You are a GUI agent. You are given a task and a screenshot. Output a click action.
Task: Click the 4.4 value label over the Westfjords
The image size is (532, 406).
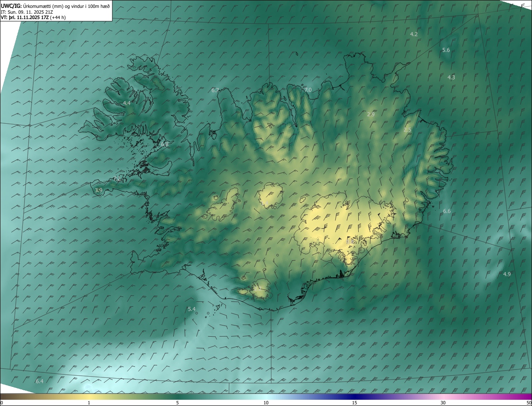pos(127,103)
